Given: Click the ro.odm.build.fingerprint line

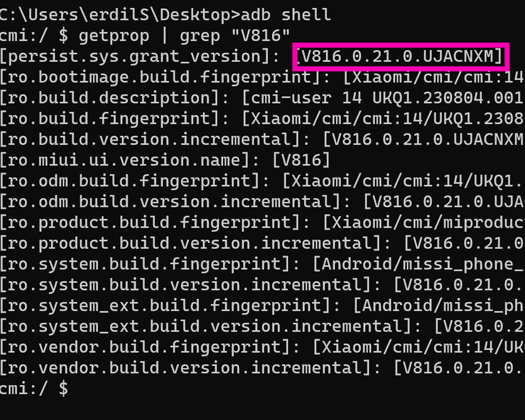Looking at the screenshot, I should [x=262, y=181].
